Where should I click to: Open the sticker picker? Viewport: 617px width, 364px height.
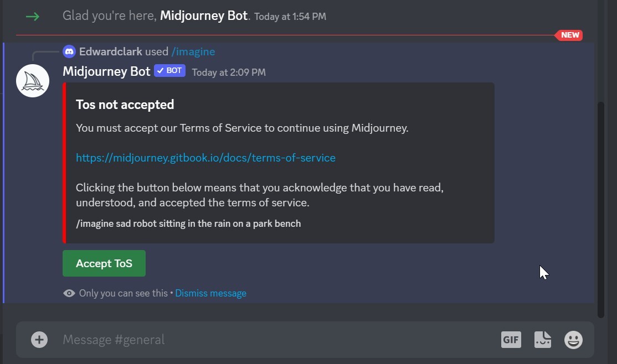542,339
